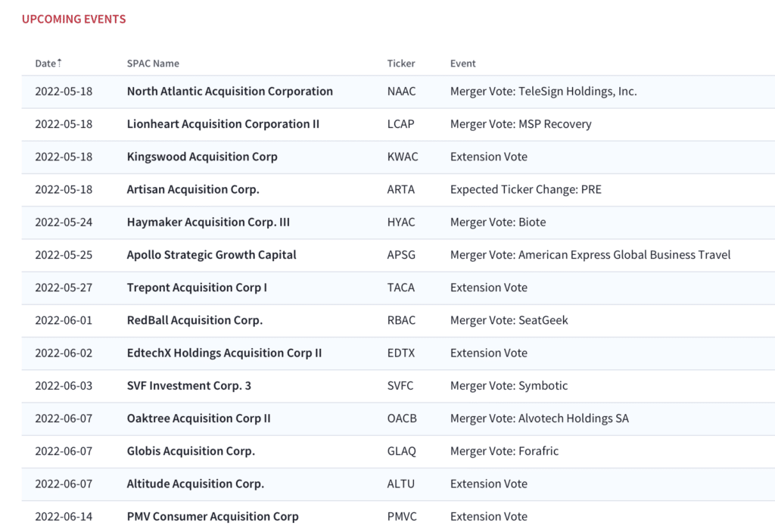Click 'Merger Vote: TeleSign Holdings, Inc.' event
Viewport: 775px width, 532px height.
(x=543, y=92)
